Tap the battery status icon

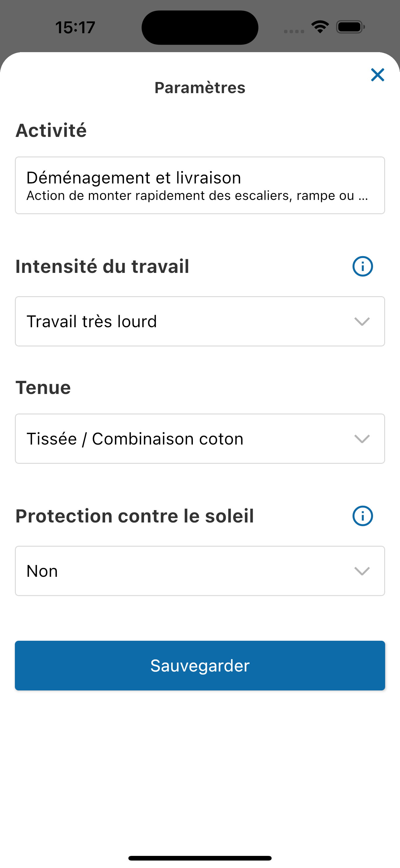coord(350,27)
